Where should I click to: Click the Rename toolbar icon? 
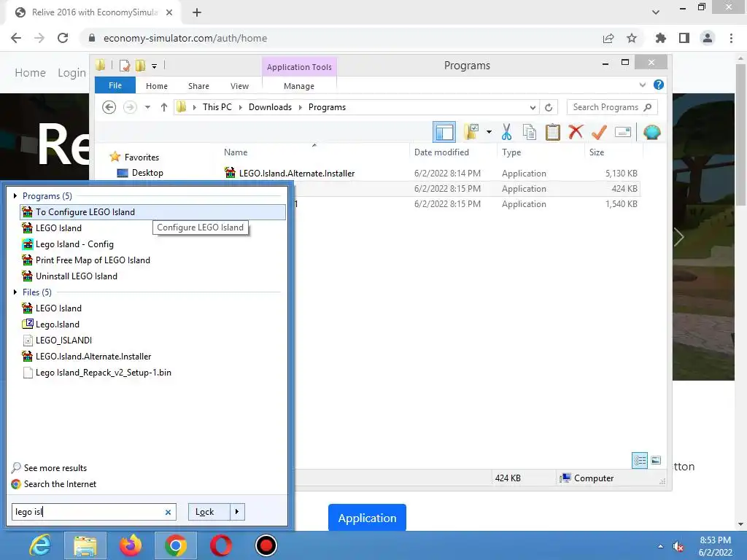623,132
